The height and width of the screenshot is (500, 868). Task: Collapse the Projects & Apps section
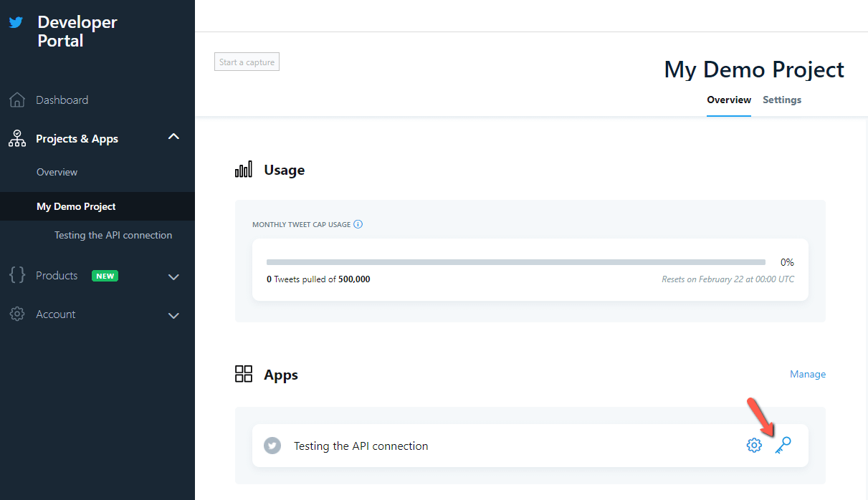tap(173, 137)
